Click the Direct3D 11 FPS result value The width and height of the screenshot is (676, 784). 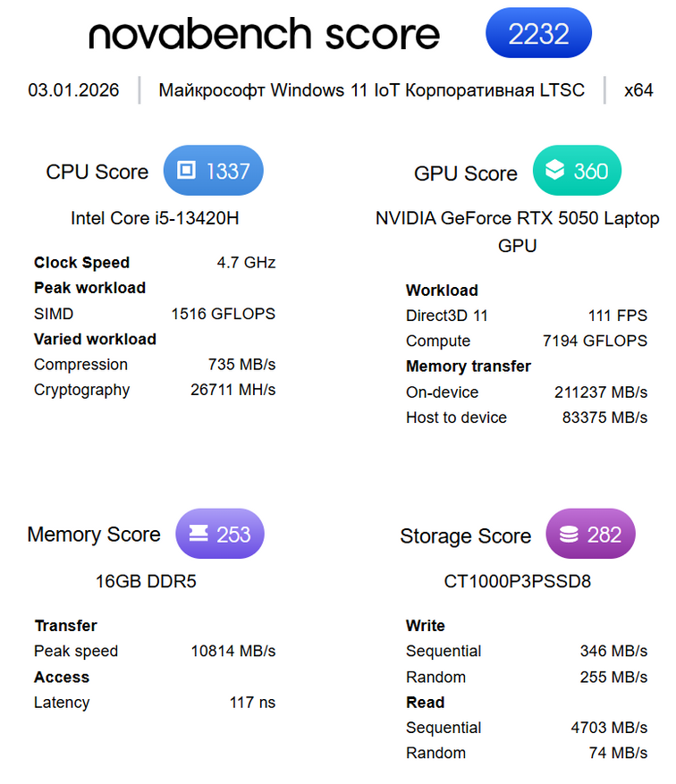tap(618, 316)
